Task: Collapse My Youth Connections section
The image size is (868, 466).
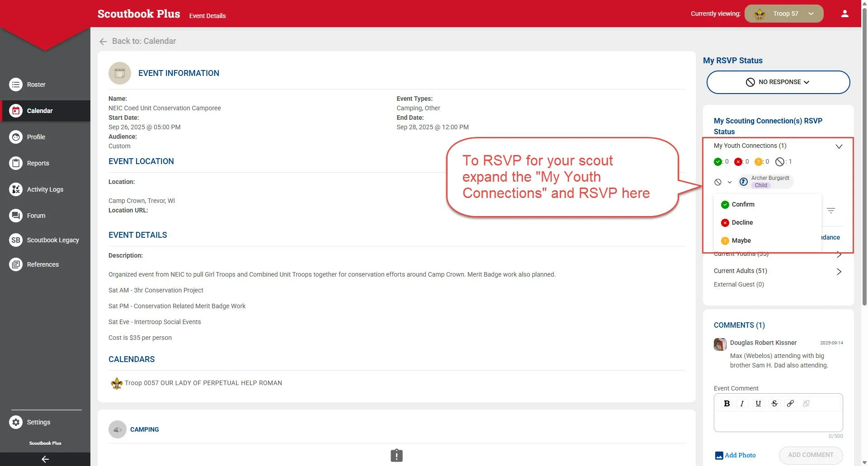Action: click(839, 146)
